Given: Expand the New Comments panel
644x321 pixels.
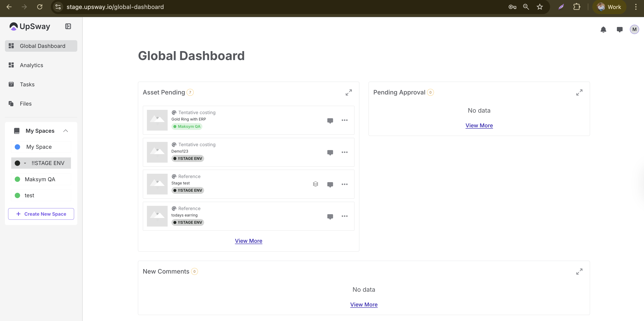Looking at the screenshot, I should [579, 271].
